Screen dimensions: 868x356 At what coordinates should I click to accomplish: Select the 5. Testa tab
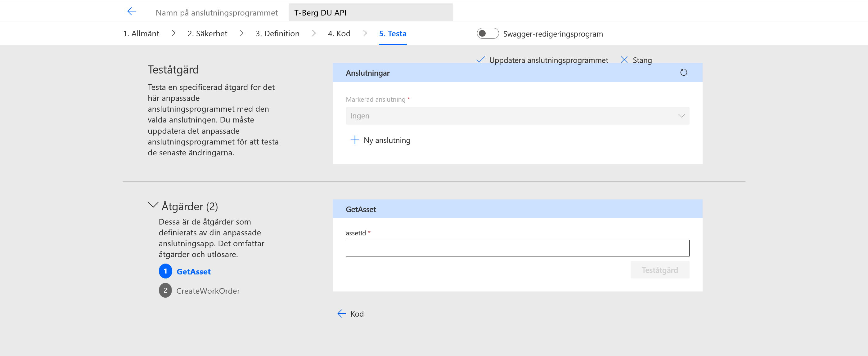(393, 33)
